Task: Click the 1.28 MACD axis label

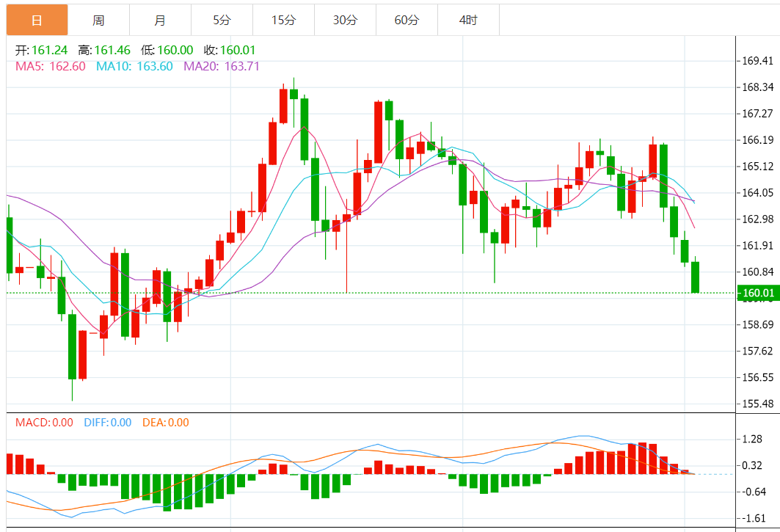Action: [752, 439]
